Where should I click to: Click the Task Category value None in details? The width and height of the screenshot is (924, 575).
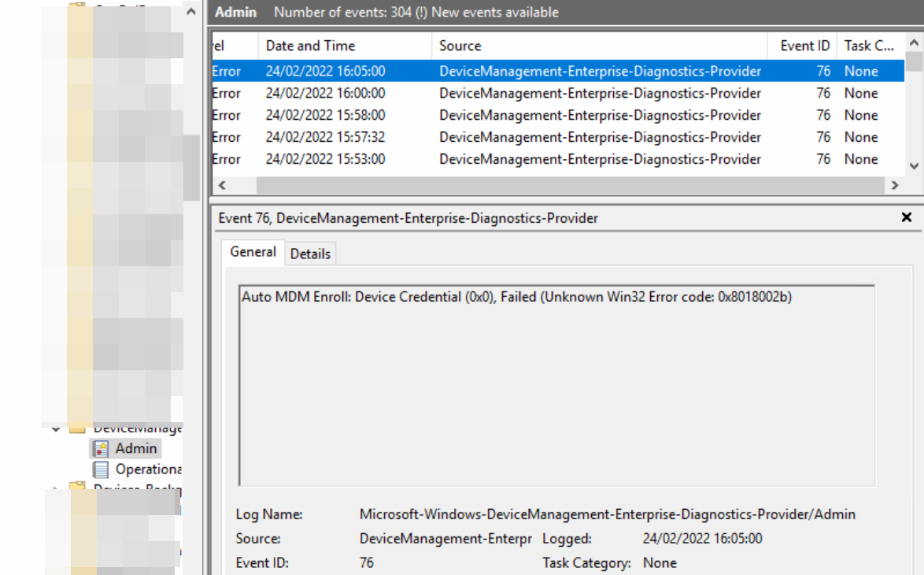click(660, 562)
